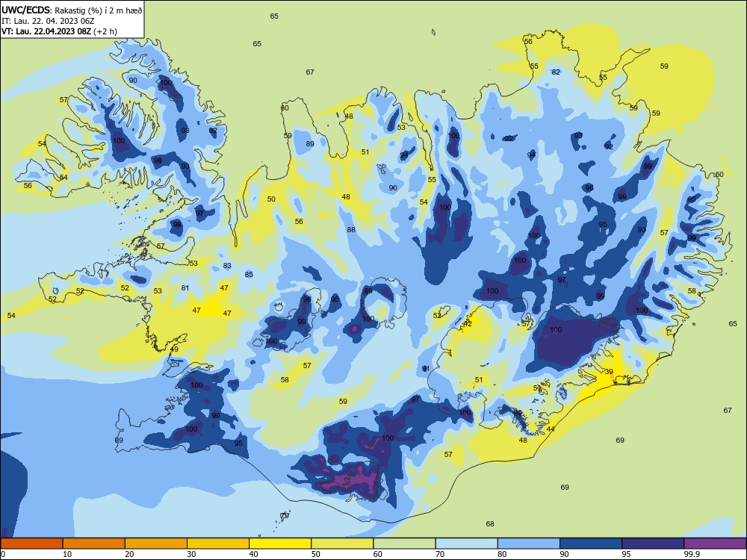Select the legend tick label '10'
Image resolution: width=747 pixels, height=560 pixels.
67,554
